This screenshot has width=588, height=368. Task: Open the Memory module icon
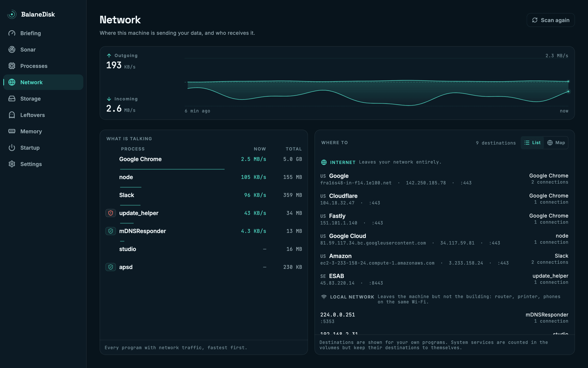[12, 131]
